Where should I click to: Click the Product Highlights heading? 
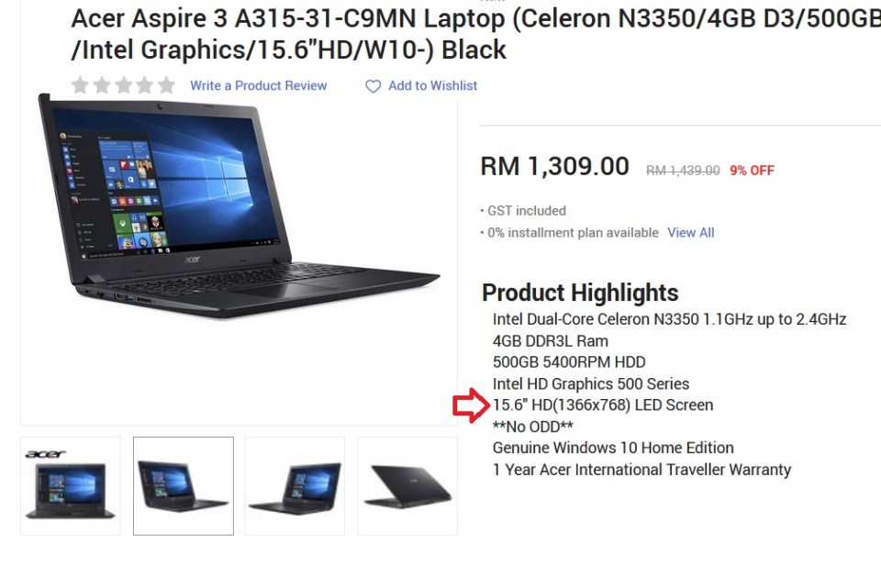pyautogui.click(x=580, y=293)
